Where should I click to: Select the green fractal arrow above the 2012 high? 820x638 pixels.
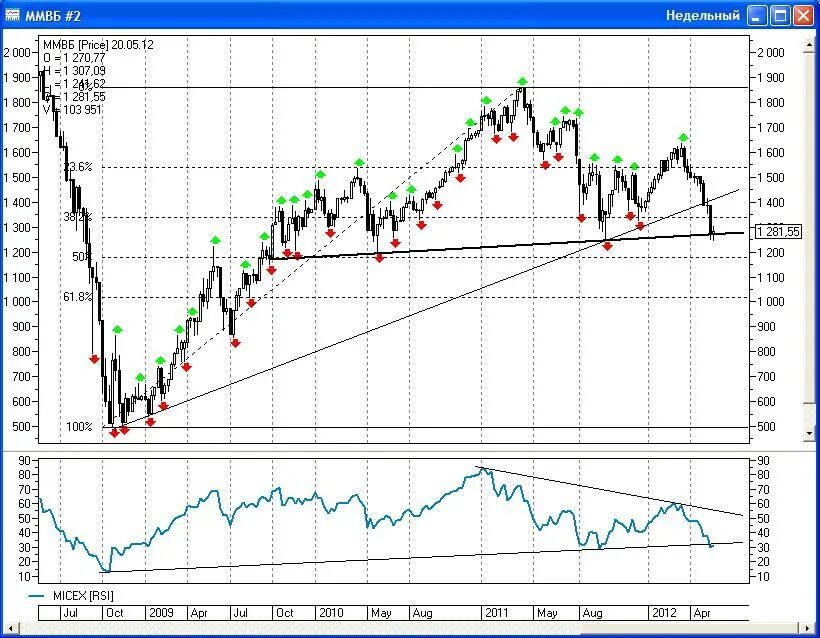[x=683, y=138]
